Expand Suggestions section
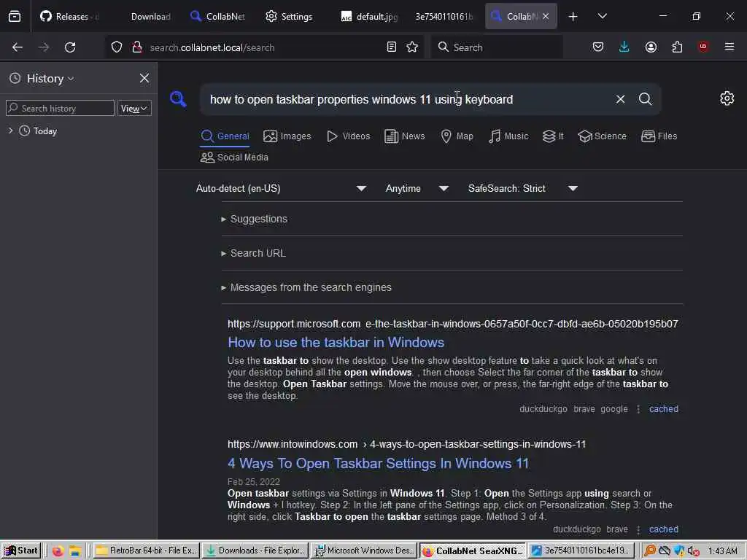Screen dimensions: 747x560 (255, 219)
